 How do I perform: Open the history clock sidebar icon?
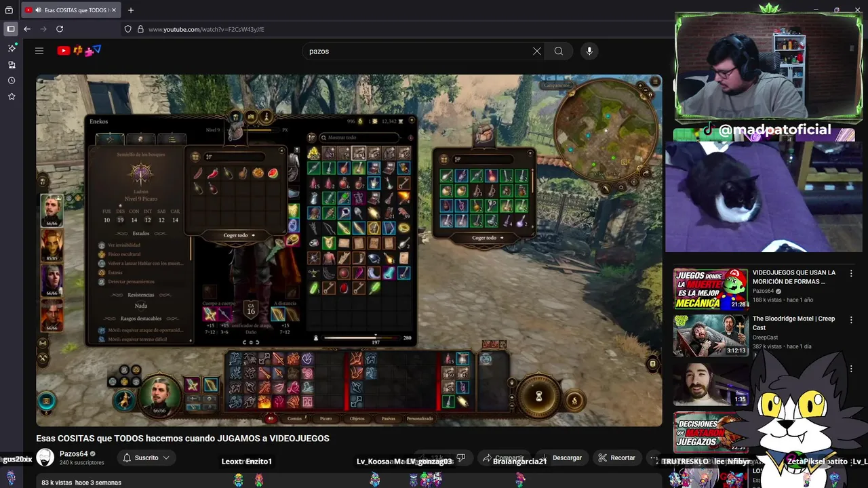[12, 81]
